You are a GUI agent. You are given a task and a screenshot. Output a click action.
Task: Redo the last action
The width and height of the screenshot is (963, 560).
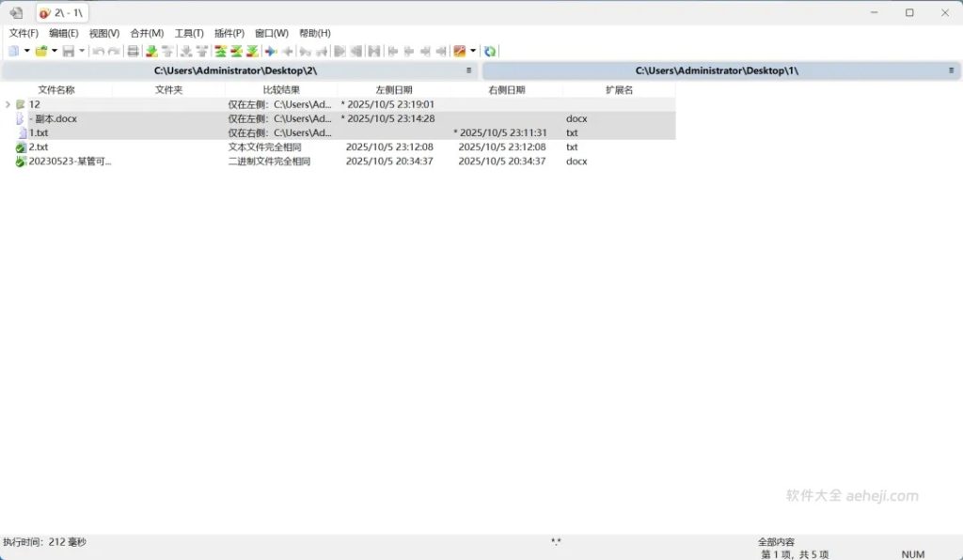(x=112, y=51)
